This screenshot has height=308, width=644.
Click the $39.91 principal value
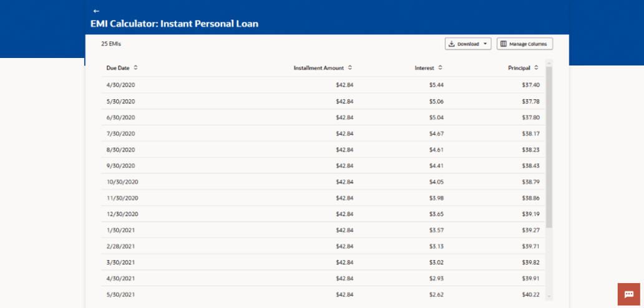click(x=531, y=279)
